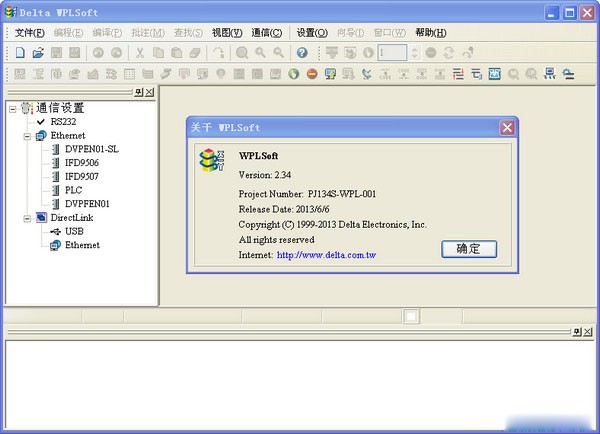This screenshot has height=434, width=600.
Task: Click the Release Date: 2013/6/6 text
Action: click(284, 209)
